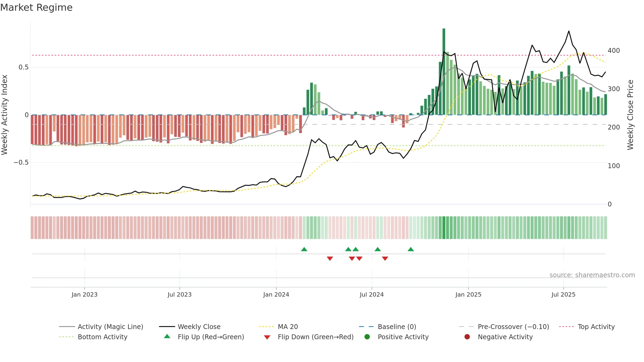Click the Jul 2023 x-axis label
644x362 pixels.
pos(180,294)
